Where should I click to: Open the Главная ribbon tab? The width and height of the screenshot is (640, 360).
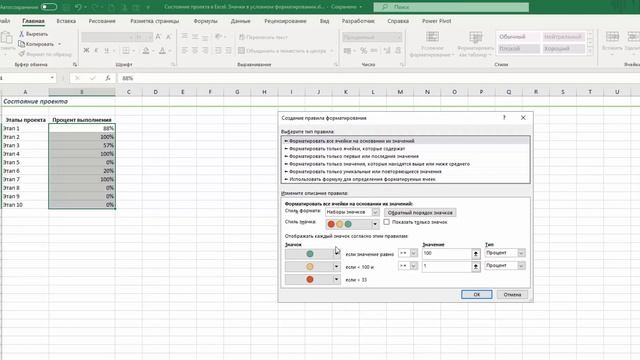(x=33, y=21)
